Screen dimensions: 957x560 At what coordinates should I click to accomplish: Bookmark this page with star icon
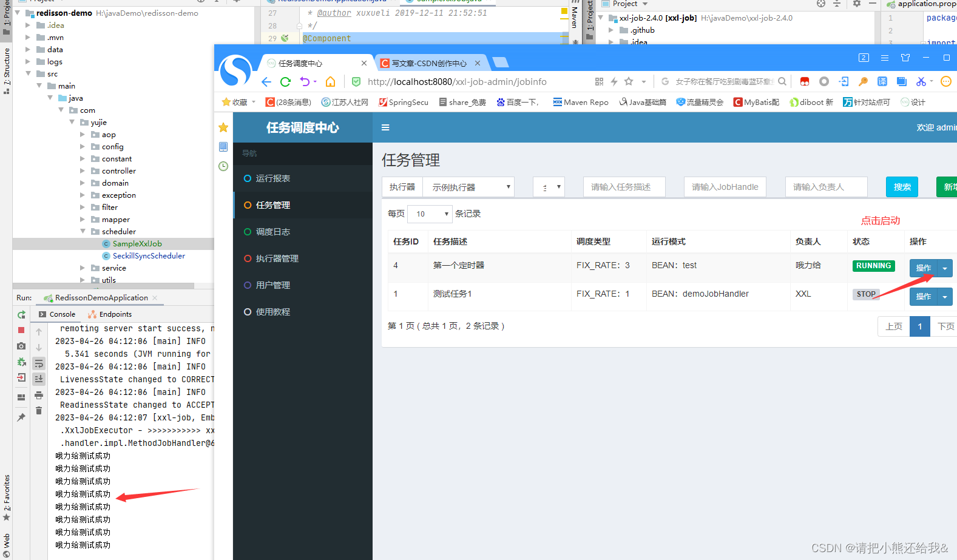pos(629,81)
